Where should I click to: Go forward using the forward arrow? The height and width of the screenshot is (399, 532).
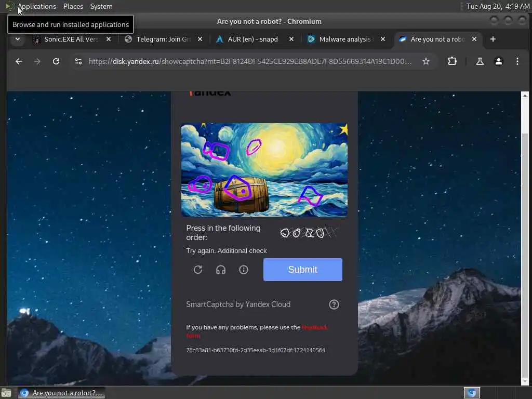tap(37, 61)
